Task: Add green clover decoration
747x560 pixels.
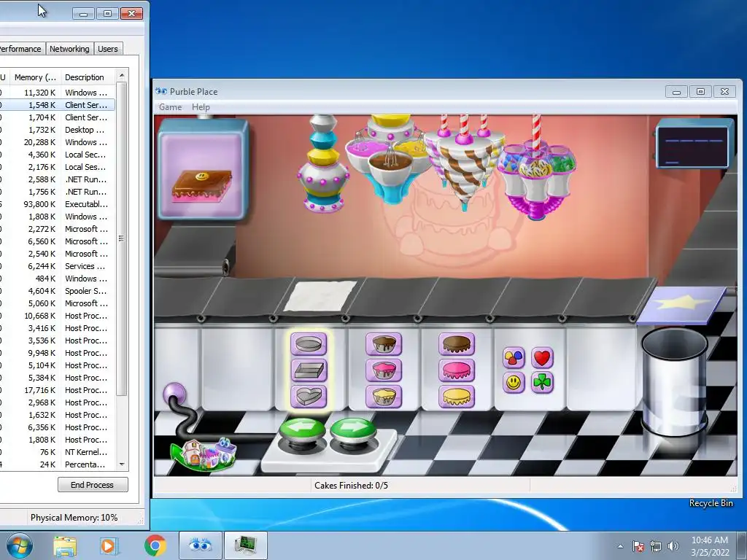Action: [542, 382]
